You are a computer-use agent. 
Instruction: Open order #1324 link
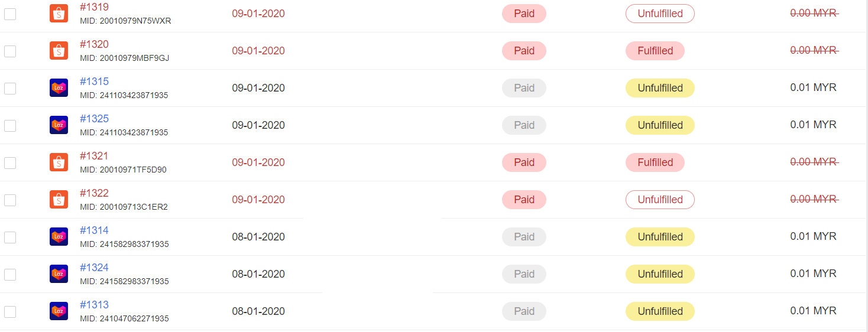(95, 268)
